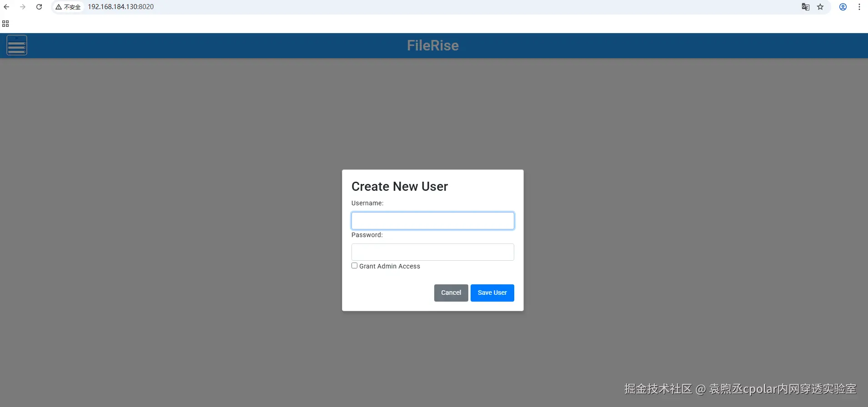Click the 'Create New User' heading text

400,187
